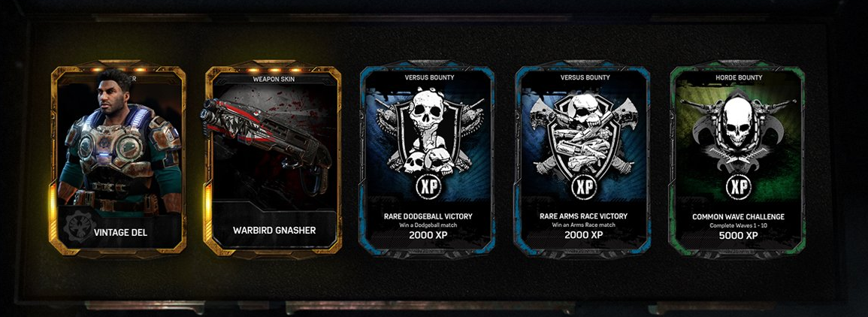The image size is (868, 317).
Task: Click the gear skull icon beside Vintage Del
Action: 75,226
